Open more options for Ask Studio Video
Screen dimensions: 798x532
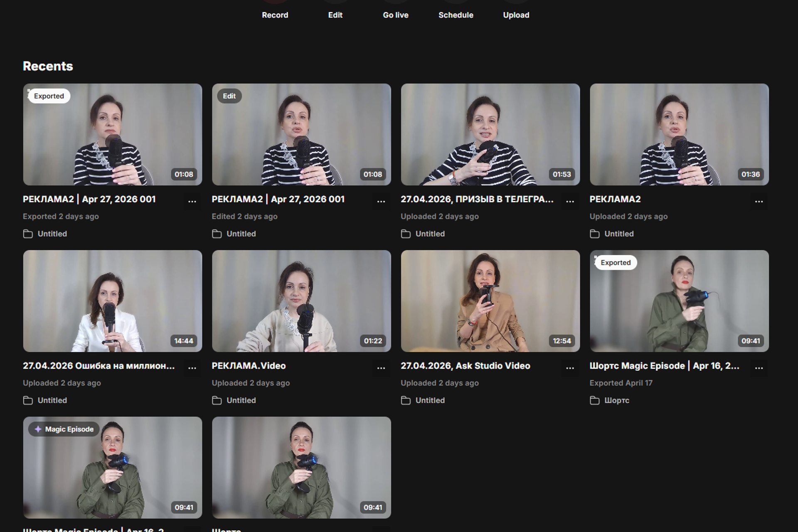[x=570, y=367]
